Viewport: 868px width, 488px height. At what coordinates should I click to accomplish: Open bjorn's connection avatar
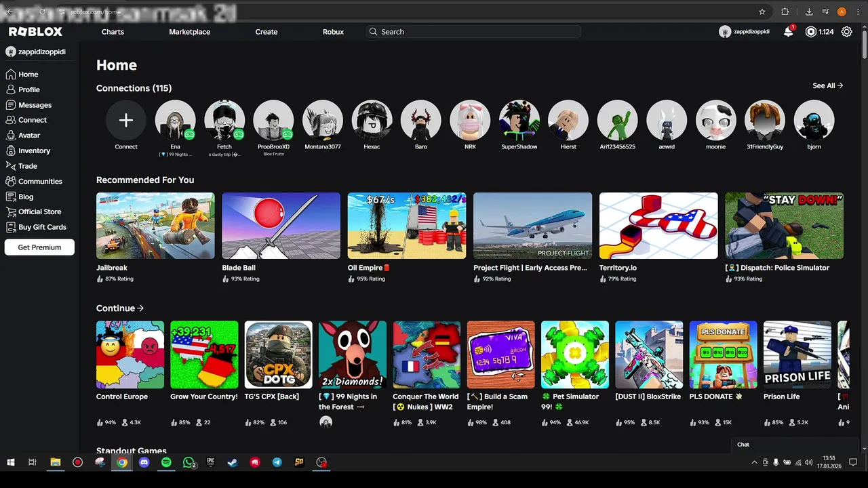click(x=814, y=121)
